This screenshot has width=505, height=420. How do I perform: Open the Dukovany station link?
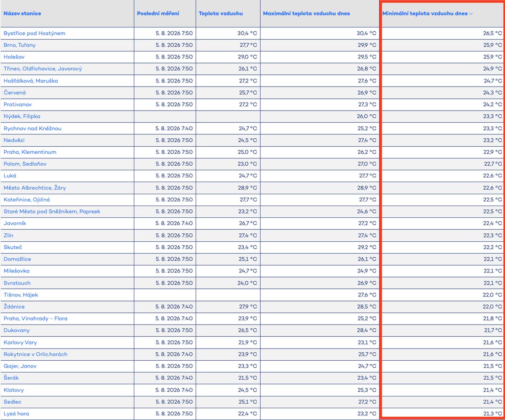16,330
